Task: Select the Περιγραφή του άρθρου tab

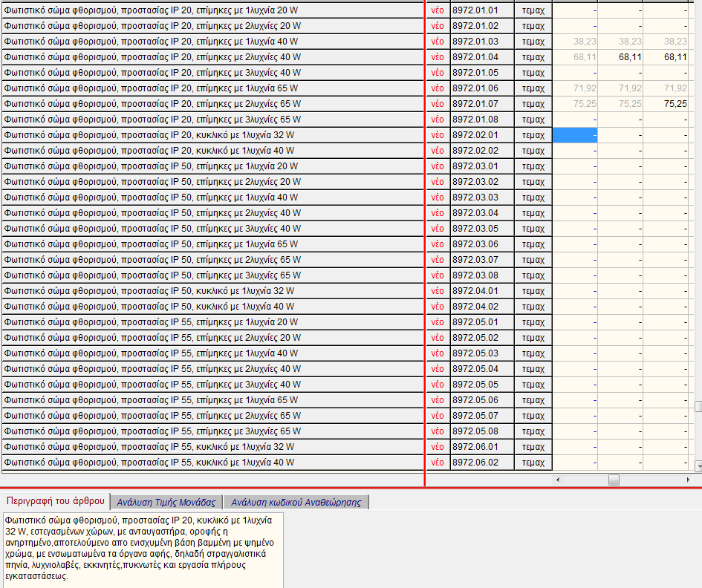Action: (56, 501)
